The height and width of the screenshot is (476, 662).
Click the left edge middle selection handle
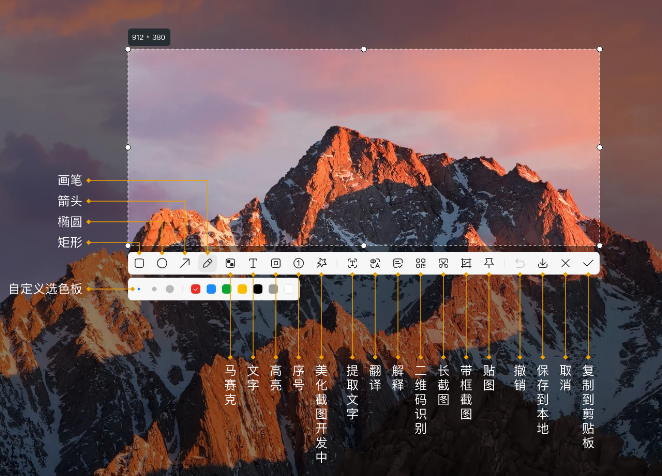coord(128,147)
